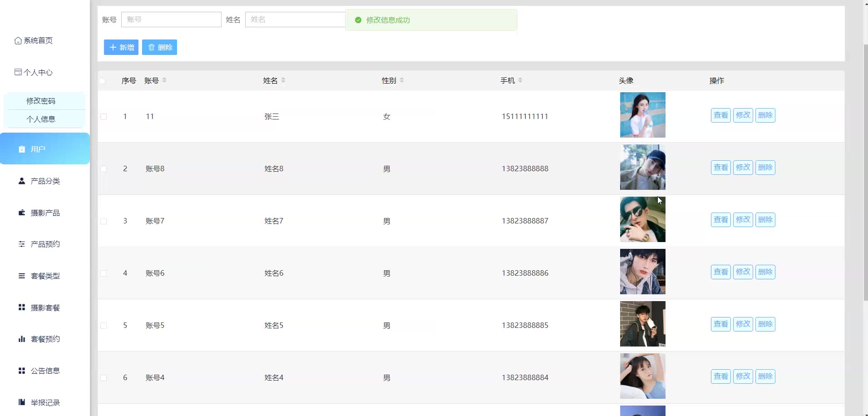This screenshot has width=868, height=416.
Task: Check the checkbox for row 账号5
Action: tap(104, 326)
